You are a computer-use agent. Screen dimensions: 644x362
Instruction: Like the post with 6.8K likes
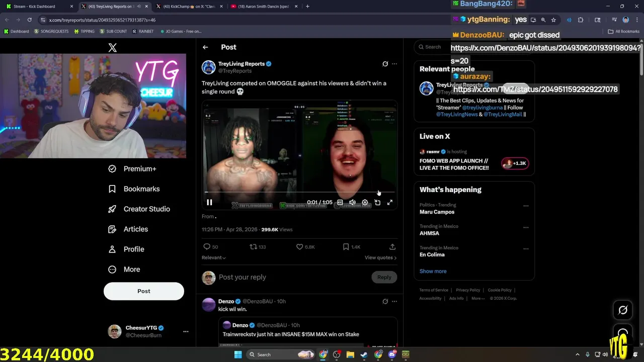tap(305, 247)
